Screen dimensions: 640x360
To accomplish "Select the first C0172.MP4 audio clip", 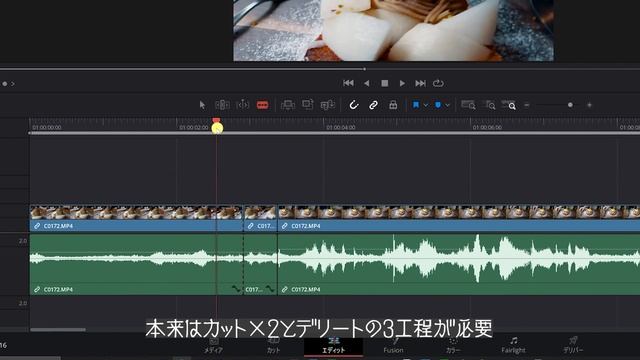I will pos(136,264).
